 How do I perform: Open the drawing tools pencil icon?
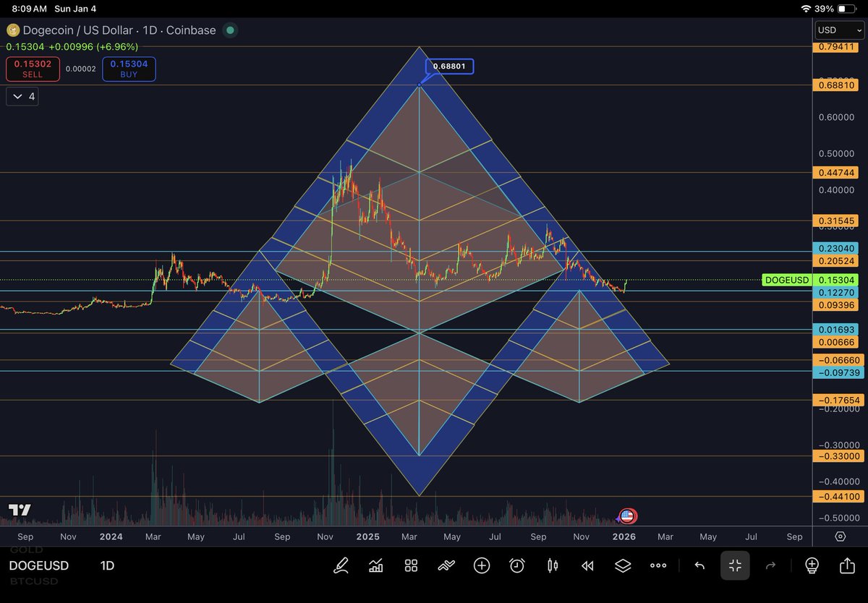[x=341, y=565]
